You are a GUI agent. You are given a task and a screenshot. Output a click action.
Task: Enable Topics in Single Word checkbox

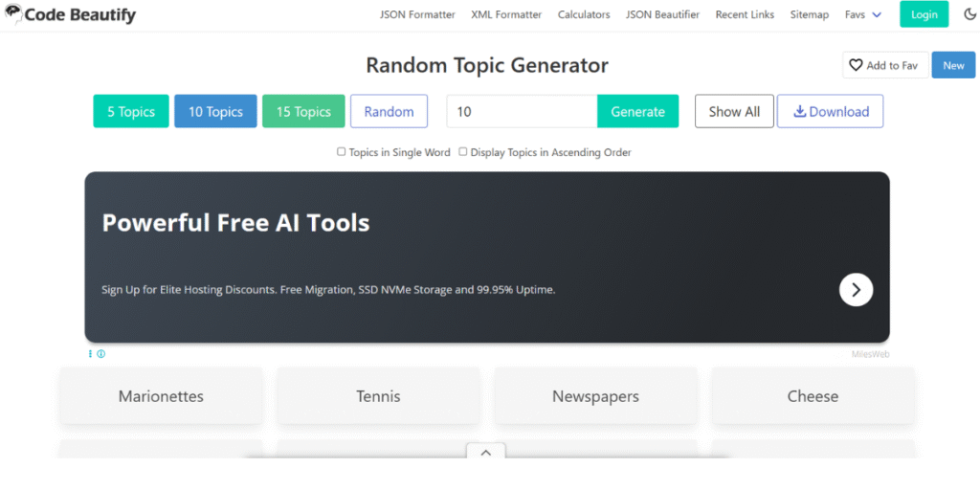pyautogui.click(x=342, y=151)
